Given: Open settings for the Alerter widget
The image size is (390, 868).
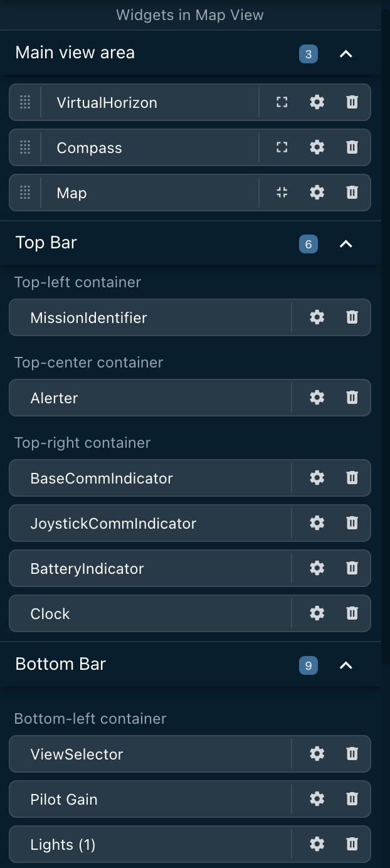Looking at the screenshot, I should [317, 398].
